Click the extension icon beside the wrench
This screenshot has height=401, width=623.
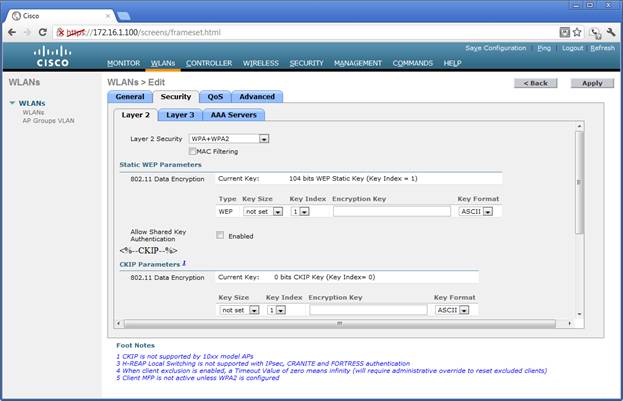[x=595, y=33]
